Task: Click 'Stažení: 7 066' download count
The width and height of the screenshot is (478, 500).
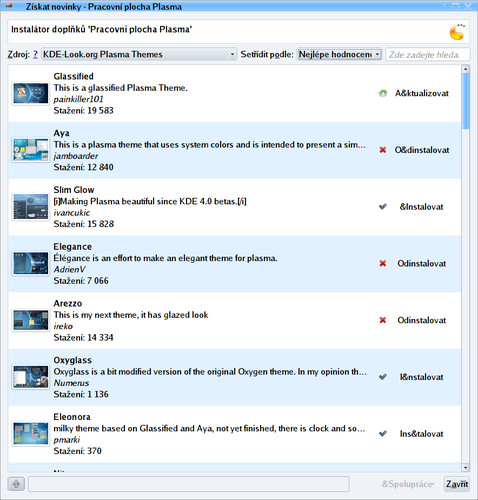Action: click(x=81, y=281)
